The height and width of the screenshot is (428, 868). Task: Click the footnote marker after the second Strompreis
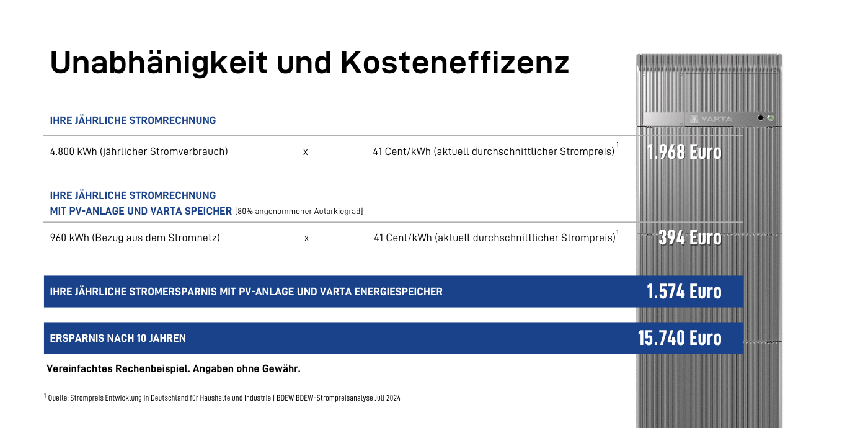coord(617,232)
